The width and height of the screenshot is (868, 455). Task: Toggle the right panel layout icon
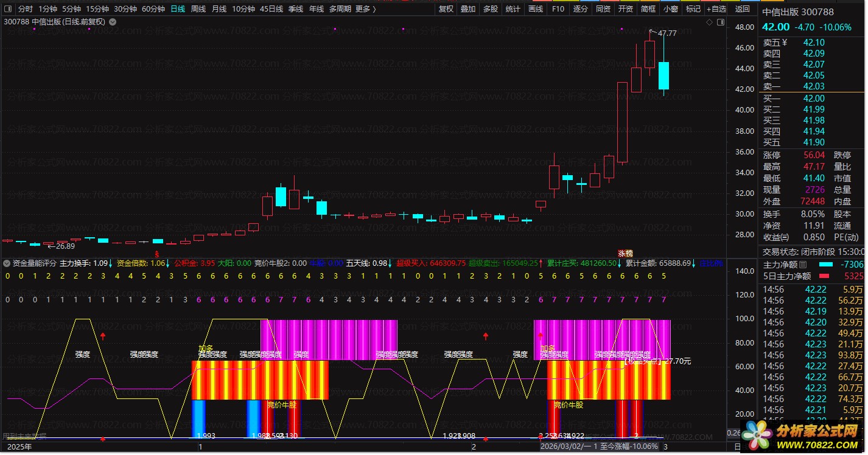point(720,22)
